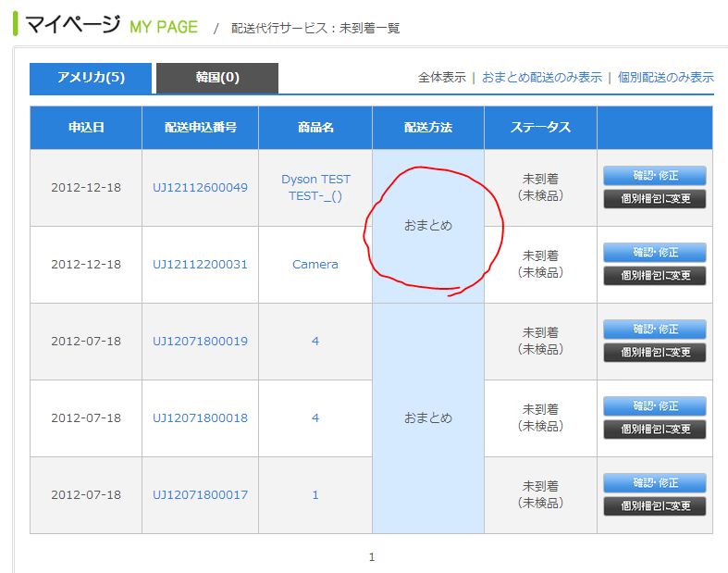This screenshot has height=573, width=728.
Task: Switch to the 韓国(0) tab
Action: [217, 78]
